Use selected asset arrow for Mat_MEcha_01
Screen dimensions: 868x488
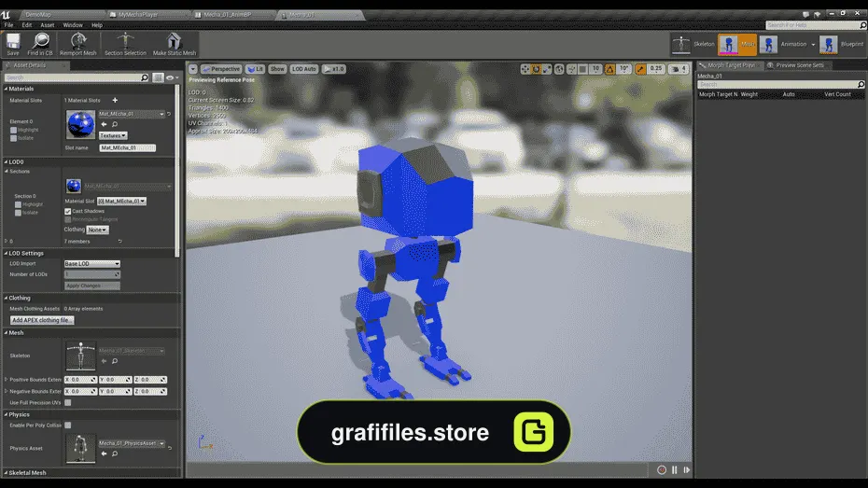tap(104, 124)
